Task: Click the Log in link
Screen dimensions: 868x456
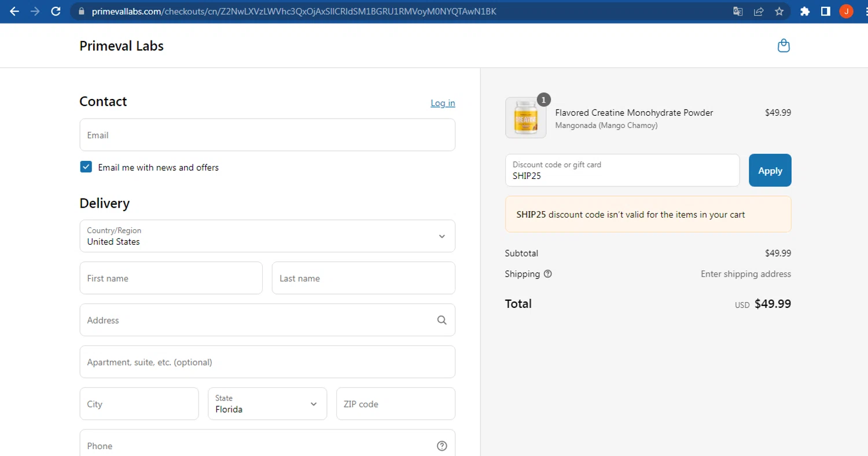Action: tap(443, 103)
